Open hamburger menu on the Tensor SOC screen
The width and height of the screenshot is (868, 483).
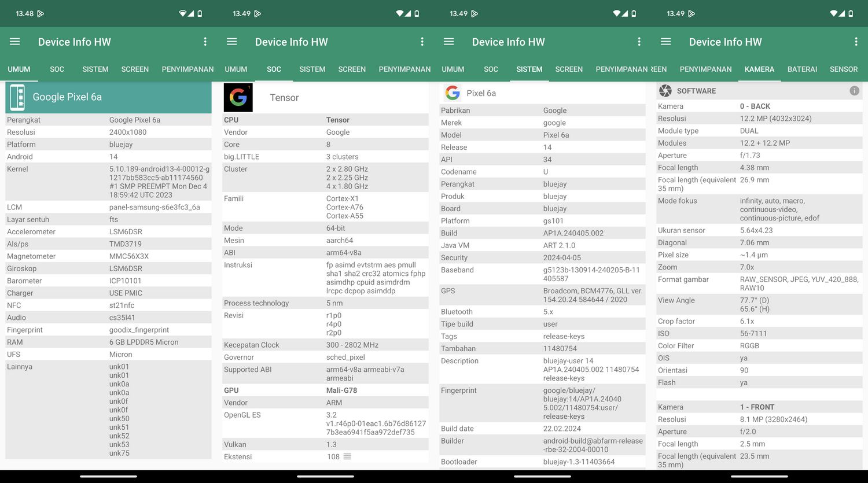click(232, 42)
